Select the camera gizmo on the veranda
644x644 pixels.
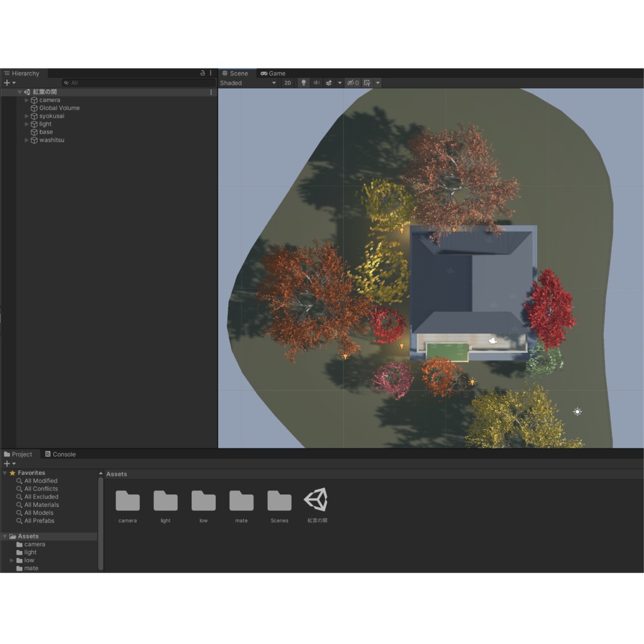coord(493,341)
